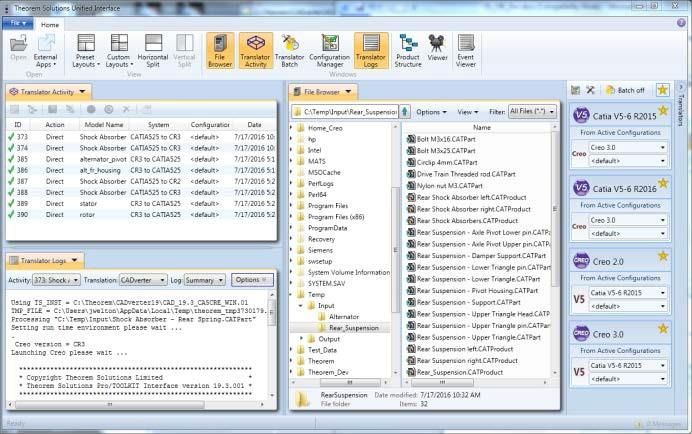692x434 pixels.
Task: Click the Creo 2.0 logo icon
Action: pos(581,261)
